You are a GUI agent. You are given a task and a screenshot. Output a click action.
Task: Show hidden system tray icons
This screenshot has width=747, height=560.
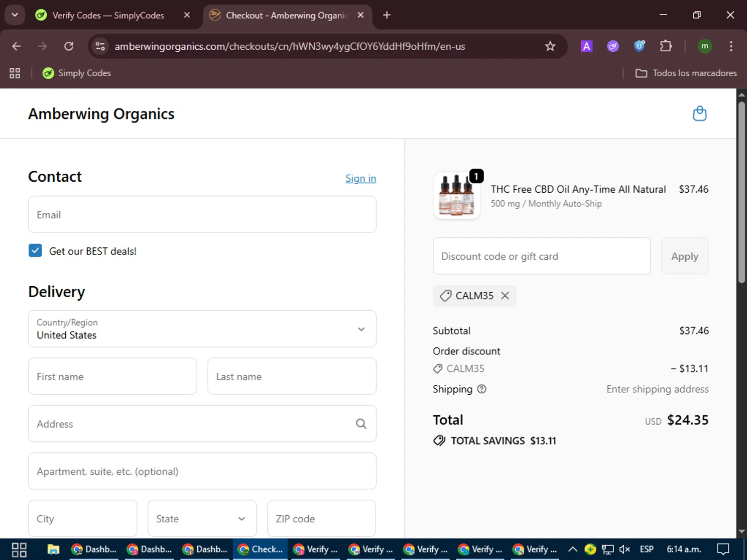coord(573,550)
